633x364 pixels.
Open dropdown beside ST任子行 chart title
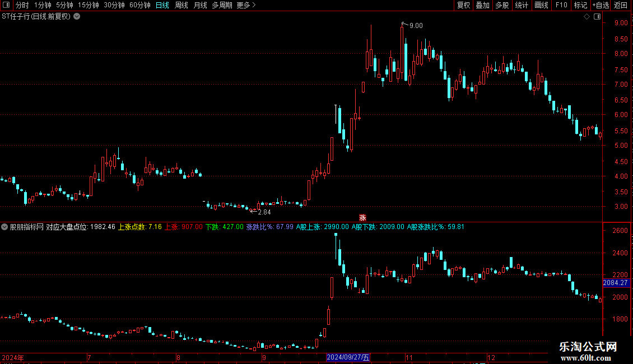(x=77, y=17)
